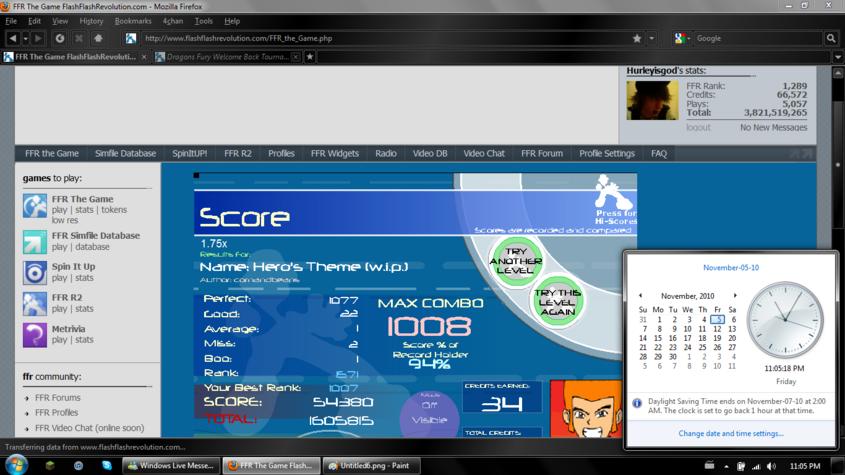Reload the page with the refresh icon

pyautogui.click(x=60, y=38)
